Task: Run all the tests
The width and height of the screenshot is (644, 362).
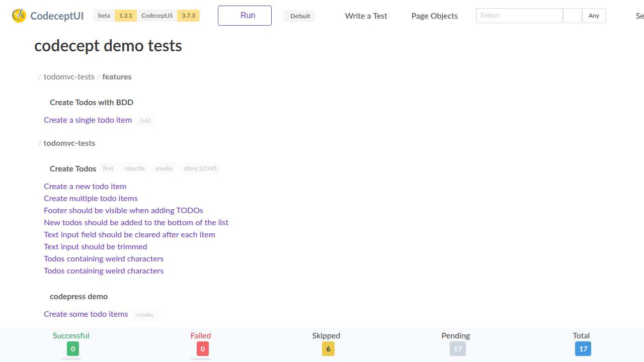Action: [x=245, y=16]
